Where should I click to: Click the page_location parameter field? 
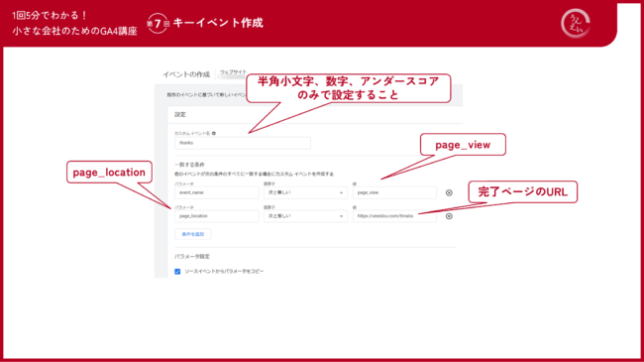point(216,216)
